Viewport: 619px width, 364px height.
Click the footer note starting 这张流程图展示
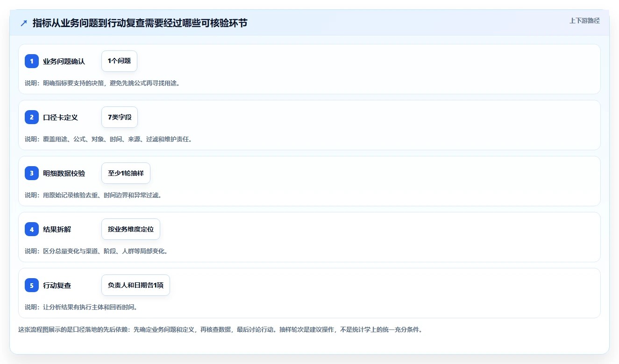pyautogui.click(x=220, y=329)
